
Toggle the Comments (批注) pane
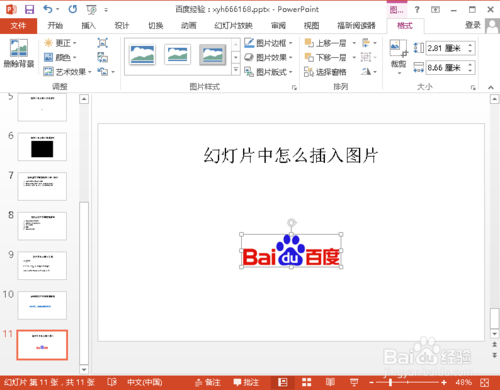246,382
